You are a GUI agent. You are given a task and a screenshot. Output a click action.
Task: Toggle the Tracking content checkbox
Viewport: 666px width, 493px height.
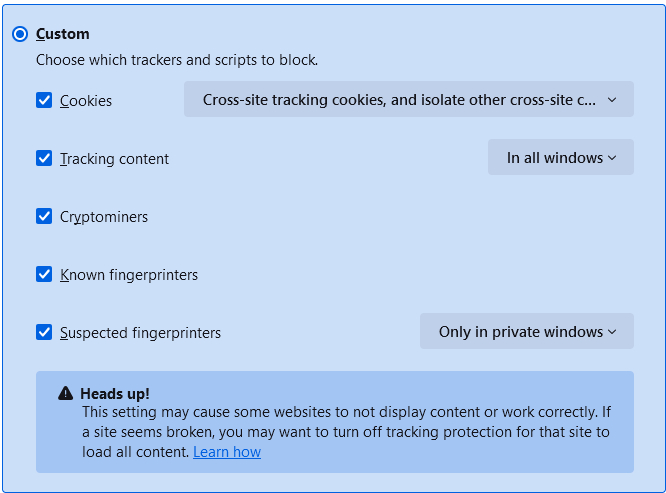coord(44,158)
